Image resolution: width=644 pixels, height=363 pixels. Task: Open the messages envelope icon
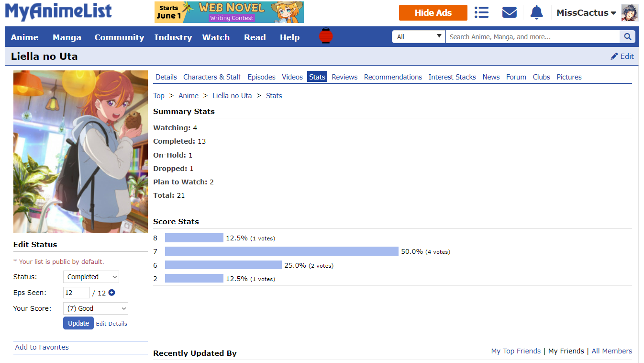[510, 12]
